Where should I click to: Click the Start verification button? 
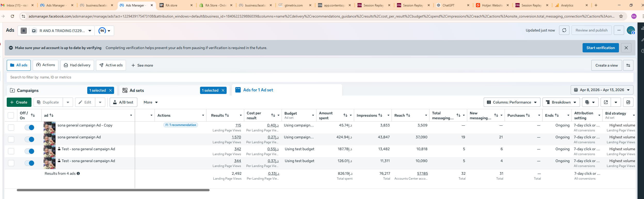(x=600, y=48)
